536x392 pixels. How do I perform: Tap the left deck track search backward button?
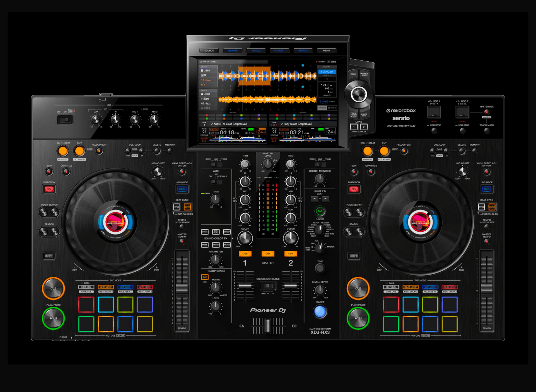44,212
